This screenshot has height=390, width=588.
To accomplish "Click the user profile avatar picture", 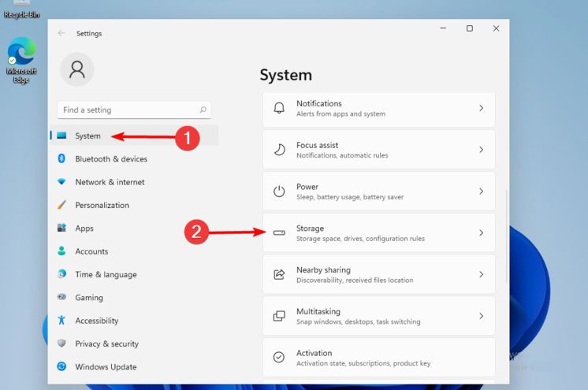I will (x=77, y=69).
